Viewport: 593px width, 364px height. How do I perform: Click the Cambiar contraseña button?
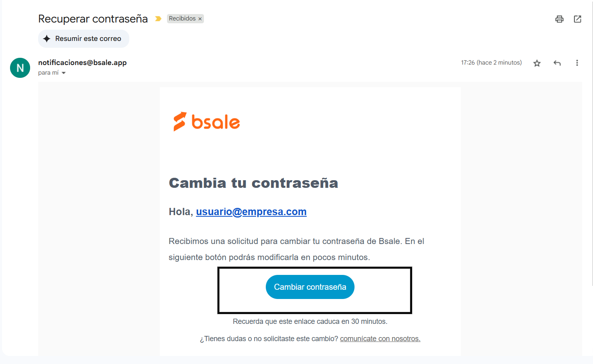tap(310, 287)
